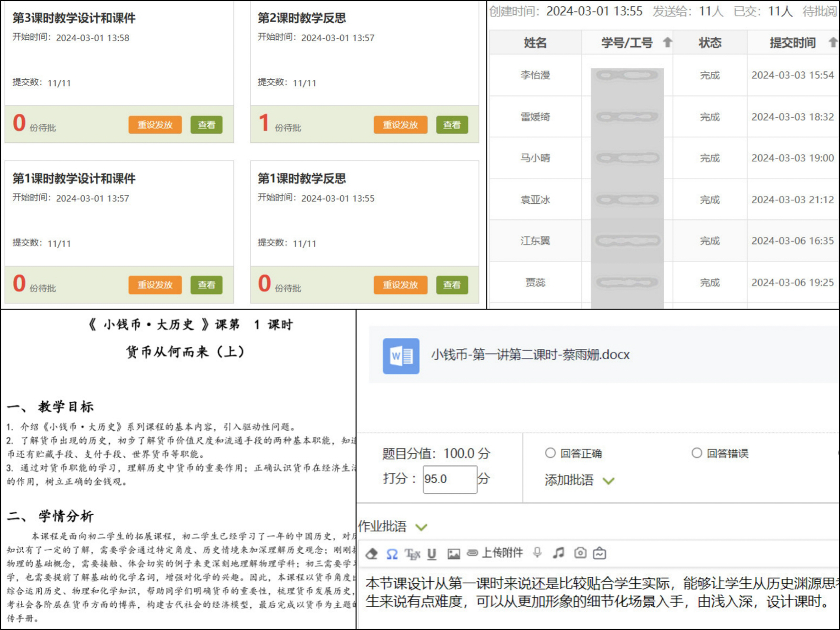This screenshot has height=630, width=840.
Task: Sort by 提交时间 column arrow
Action: [832, 43]
